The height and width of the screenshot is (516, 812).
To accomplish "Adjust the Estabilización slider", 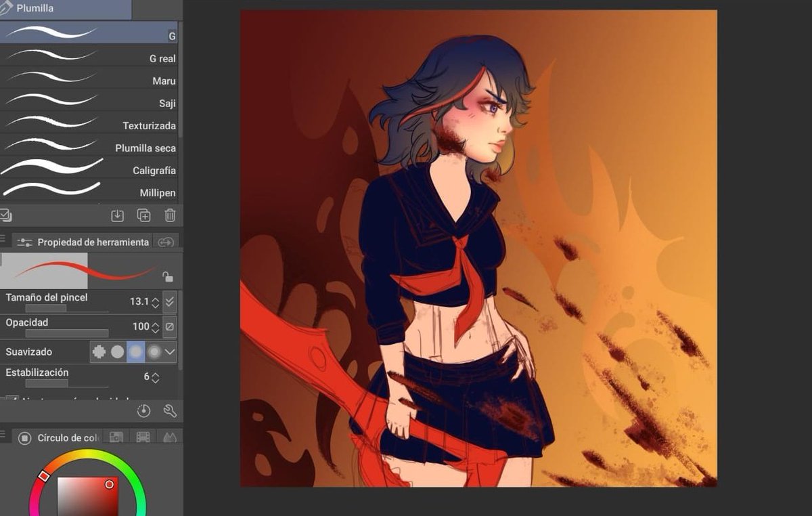I will tap(67, 383).
